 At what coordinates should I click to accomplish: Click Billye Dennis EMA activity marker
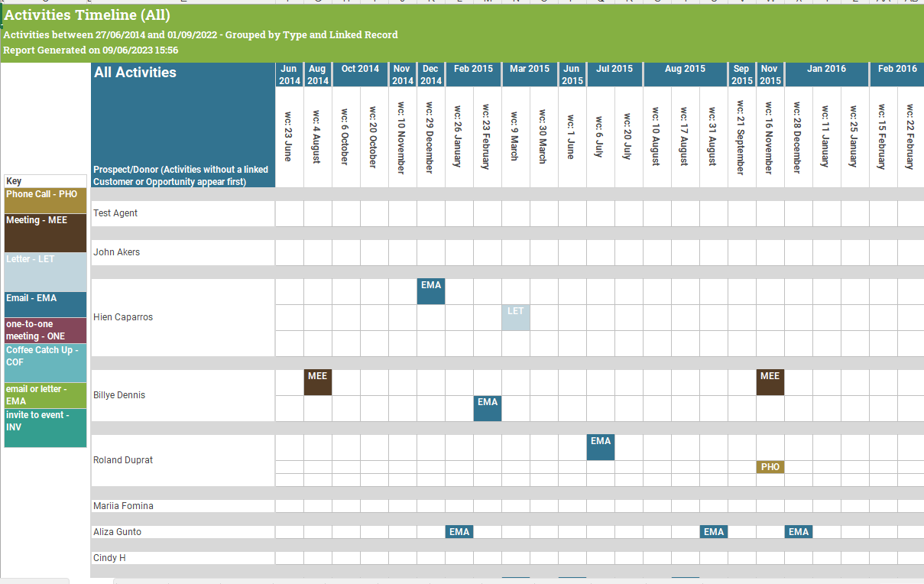click(488, 409)
